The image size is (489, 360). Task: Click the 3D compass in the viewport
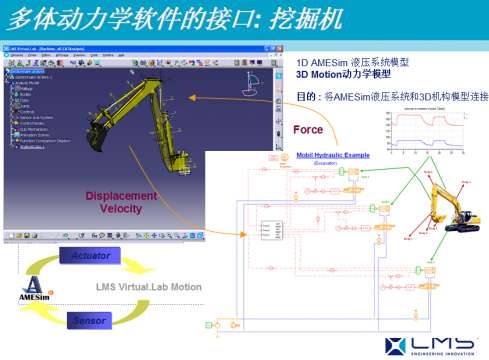(x=252, y=83)
